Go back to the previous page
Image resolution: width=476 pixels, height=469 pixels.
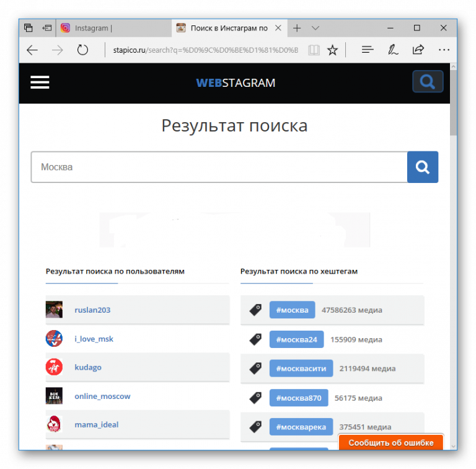32,50
